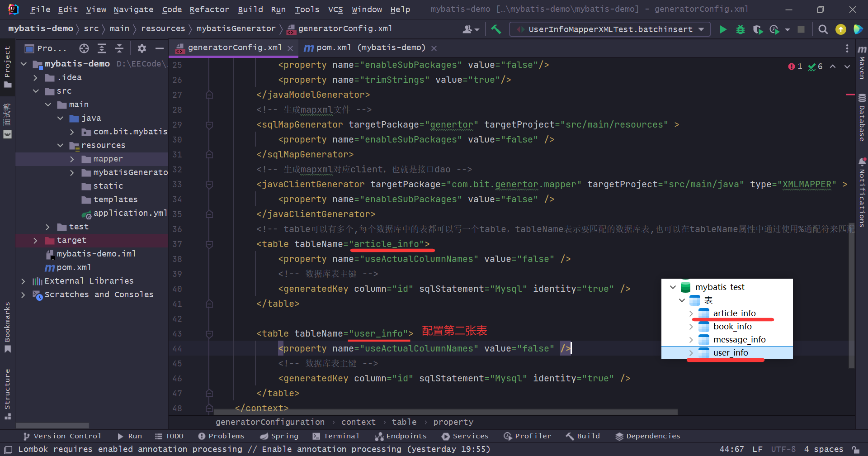Start debugging with the bug icon
868x456 pixels.
741,29
